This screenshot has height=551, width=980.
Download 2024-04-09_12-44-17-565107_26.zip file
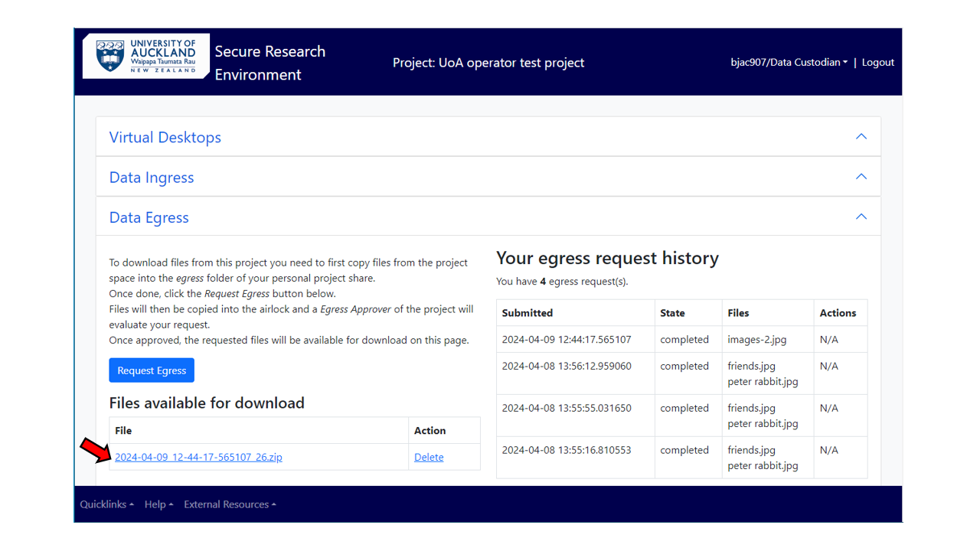point(198,457)
